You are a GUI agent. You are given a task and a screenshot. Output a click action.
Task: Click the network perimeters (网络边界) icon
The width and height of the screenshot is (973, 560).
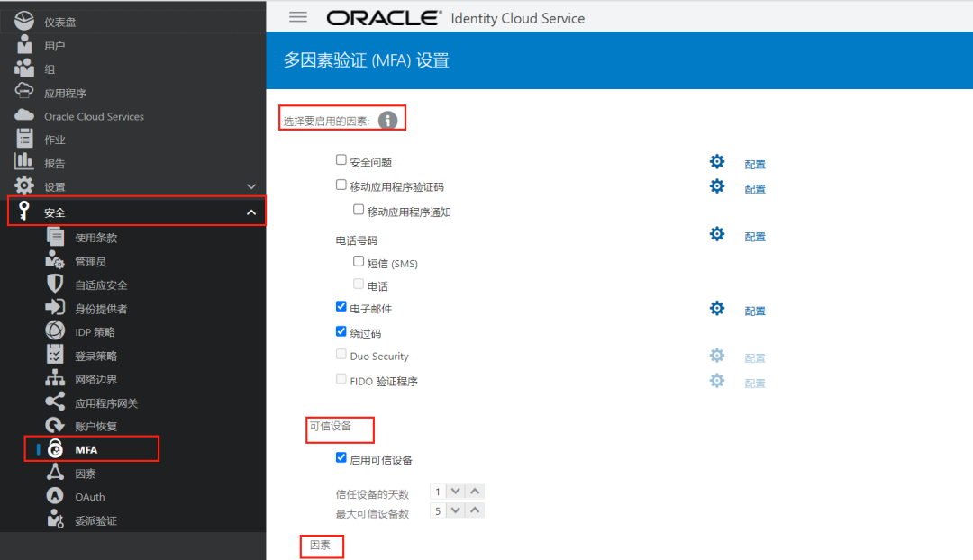[55, 378]
